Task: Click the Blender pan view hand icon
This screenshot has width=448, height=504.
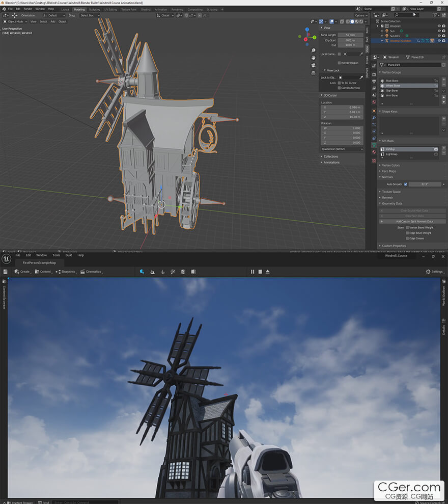Action: coord(313,58)
